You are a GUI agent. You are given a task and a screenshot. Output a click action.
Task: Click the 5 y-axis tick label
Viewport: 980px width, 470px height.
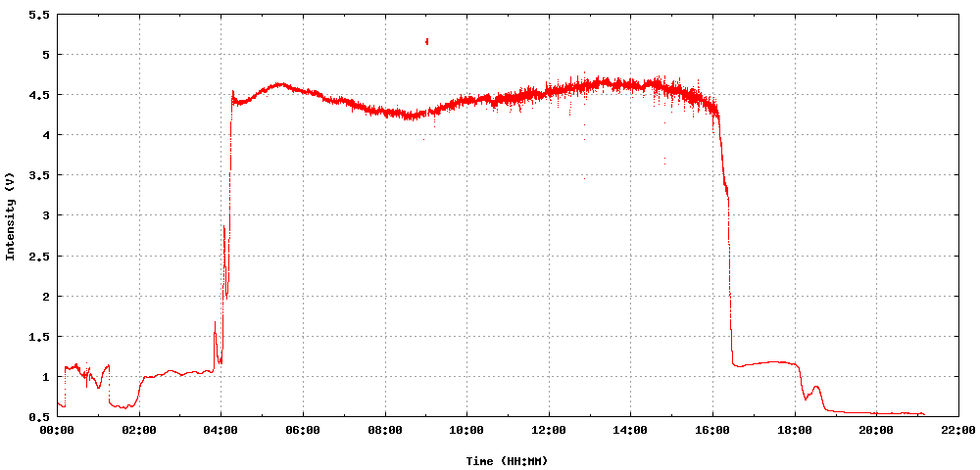[x=45, y=54]
